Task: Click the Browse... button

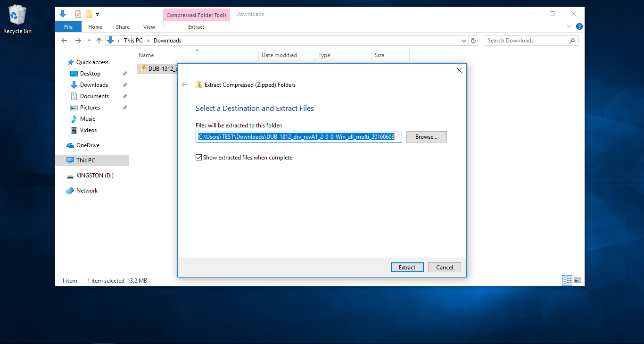Action: 426,137
